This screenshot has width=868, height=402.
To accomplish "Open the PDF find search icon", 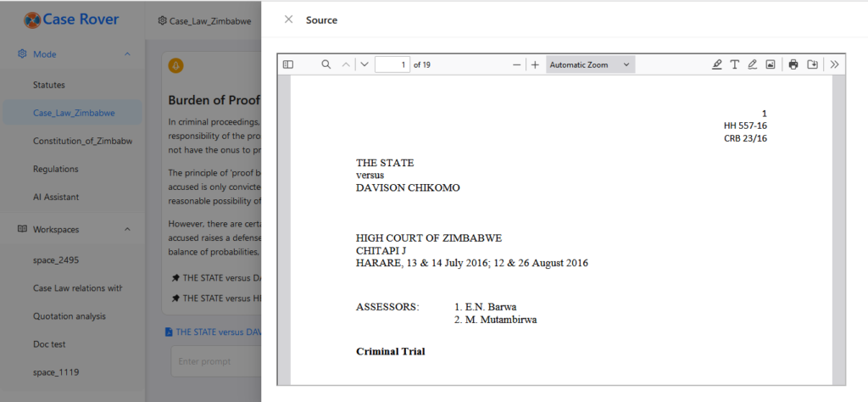I will point(325,64).
